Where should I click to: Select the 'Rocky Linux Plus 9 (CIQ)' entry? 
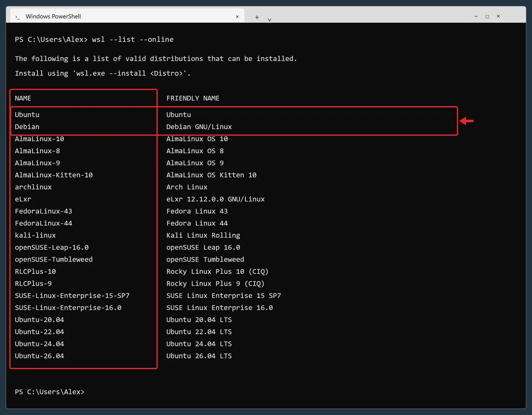216,283
